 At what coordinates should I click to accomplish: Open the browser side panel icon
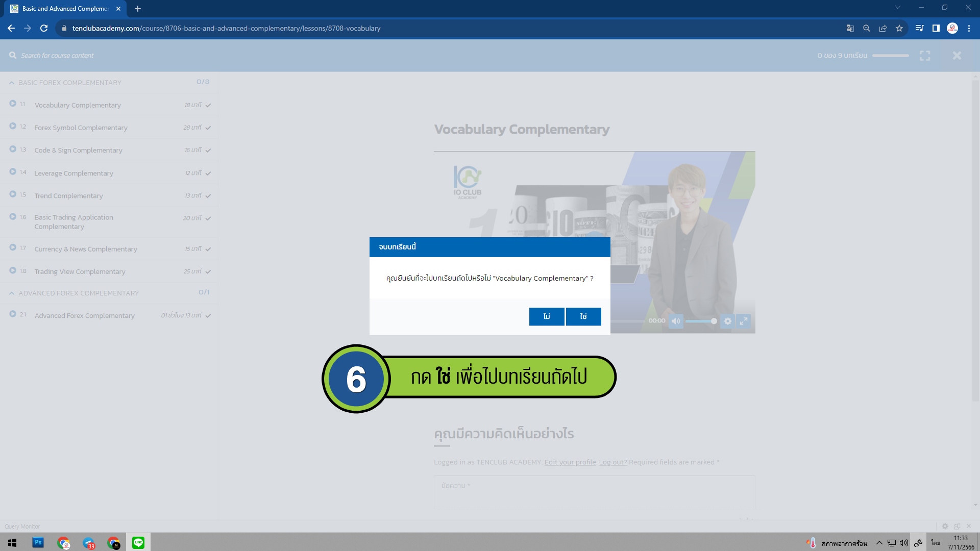(x=936, y=28)
